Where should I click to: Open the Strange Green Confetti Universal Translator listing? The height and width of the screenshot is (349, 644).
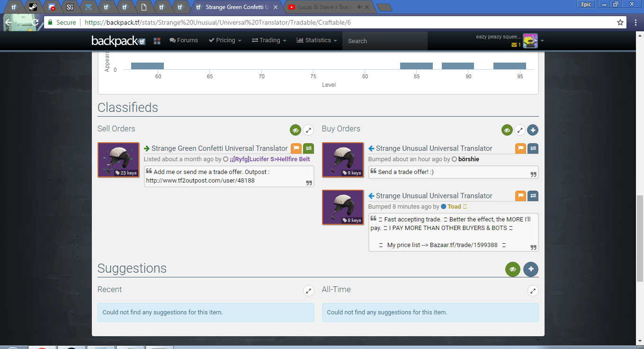point(220,148)
